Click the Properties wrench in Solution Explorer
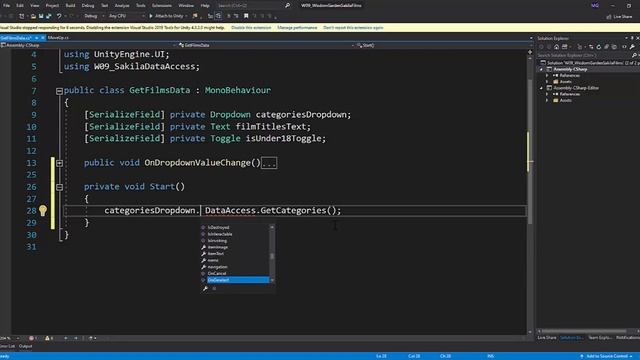 tap(632, 47)
